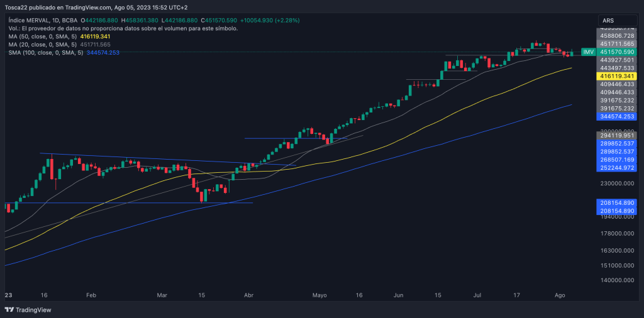
Task: Click the Feb mark on time axis
Action: click(x=91, y=294)
